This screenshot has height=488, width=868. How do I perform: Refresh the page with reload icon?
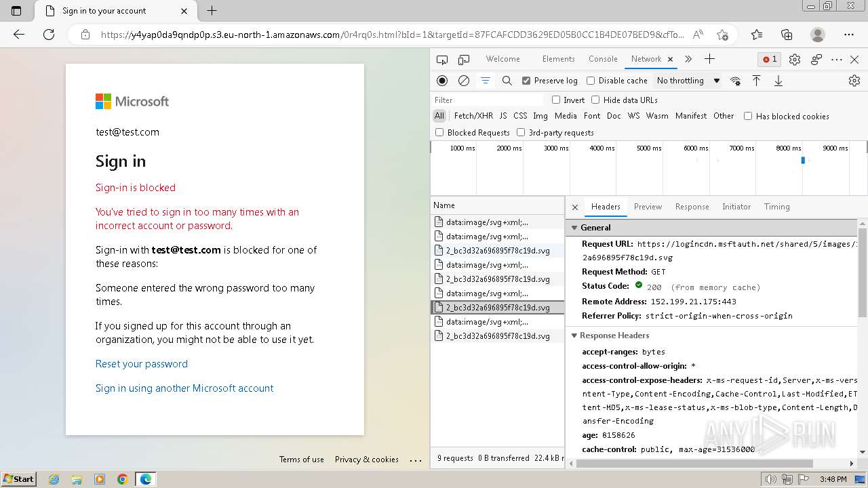[49, 35]
